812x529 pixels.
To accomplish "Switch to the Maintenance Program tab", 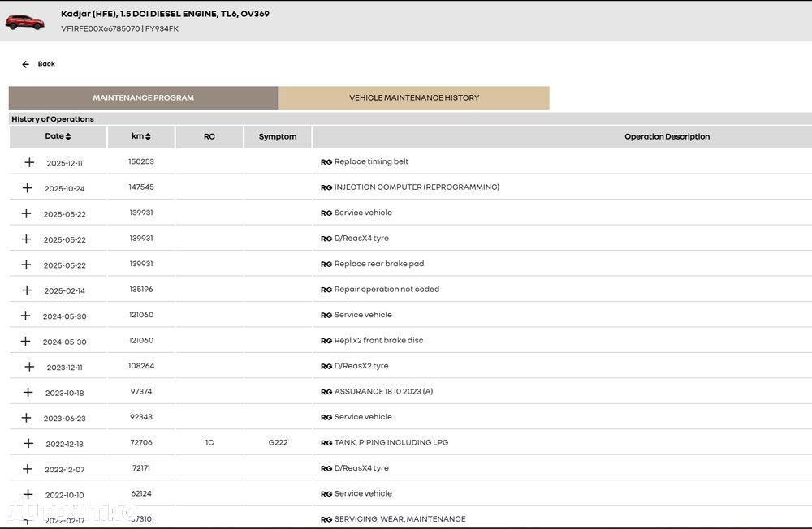I will point(143,98).
